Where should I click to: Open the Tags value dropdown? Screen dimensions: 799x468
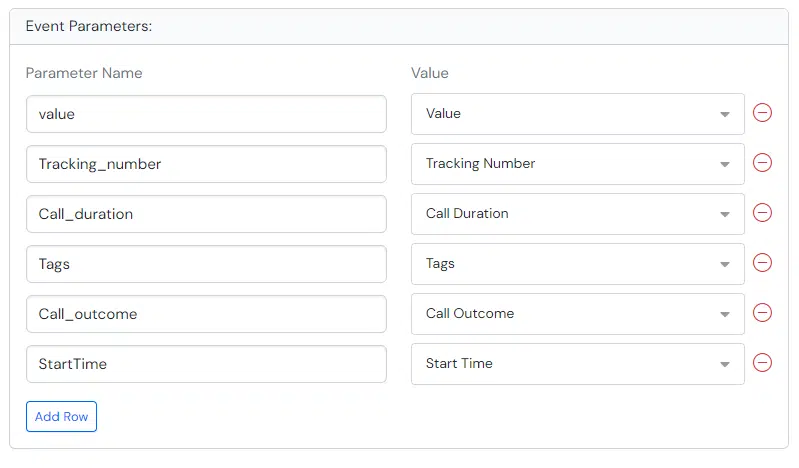(x=577, y=264)
